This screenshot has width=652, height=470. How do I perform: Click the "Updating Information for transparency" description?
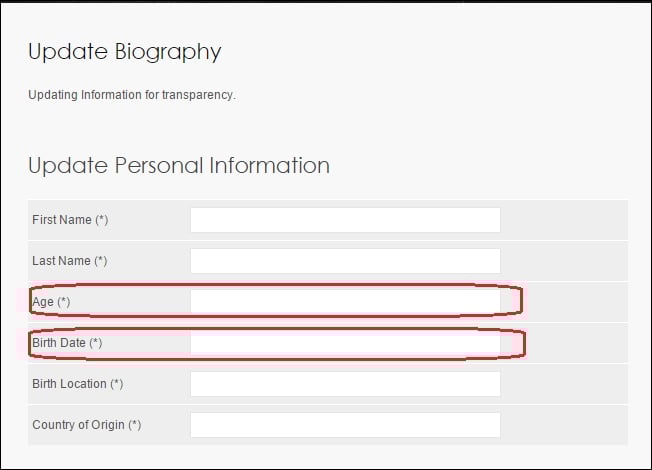point(131,96)
